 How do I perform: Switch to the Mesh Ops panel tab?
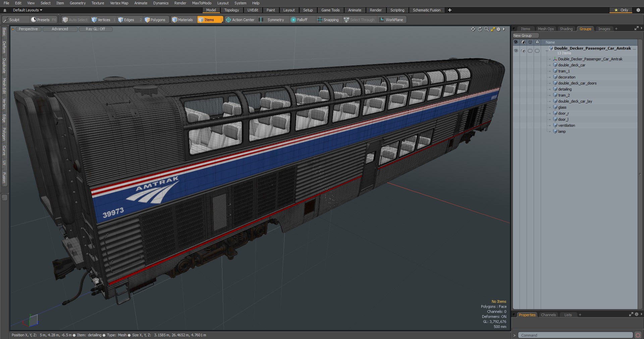click(546, 29)
